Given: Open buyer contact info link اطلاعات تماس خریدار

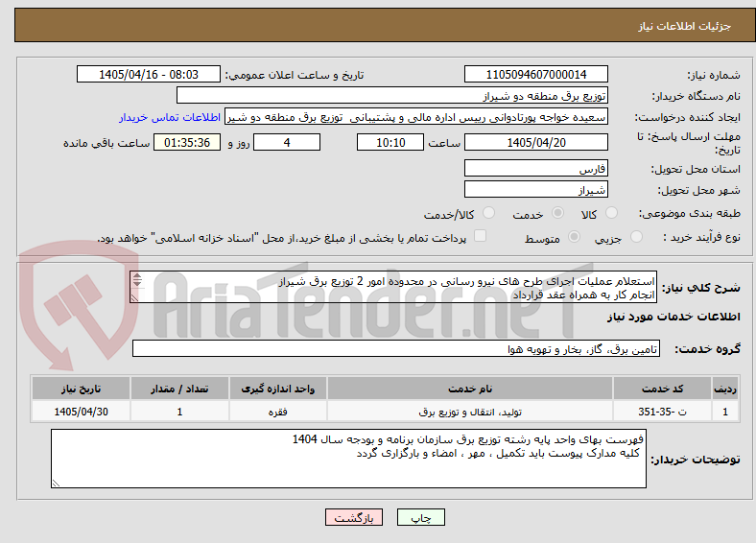Looking at the screenshot, I should pyautogui.click(x=170, y=117).
